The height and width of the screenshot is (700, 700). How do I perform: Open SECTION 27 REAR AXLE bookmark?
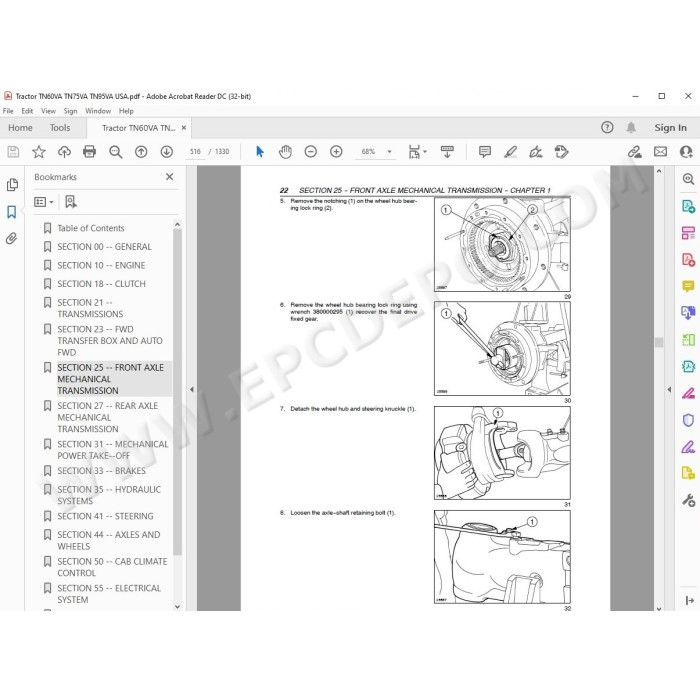(x=108, y=417)
